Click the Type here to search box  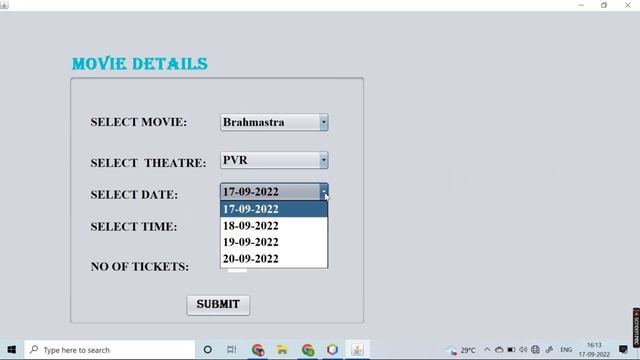(x=110, y=350)
